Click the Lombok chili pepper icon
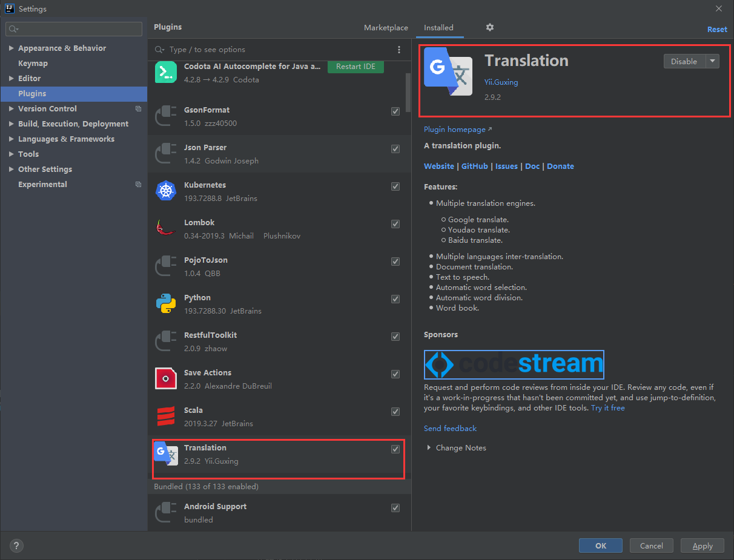 coord(166,229)
